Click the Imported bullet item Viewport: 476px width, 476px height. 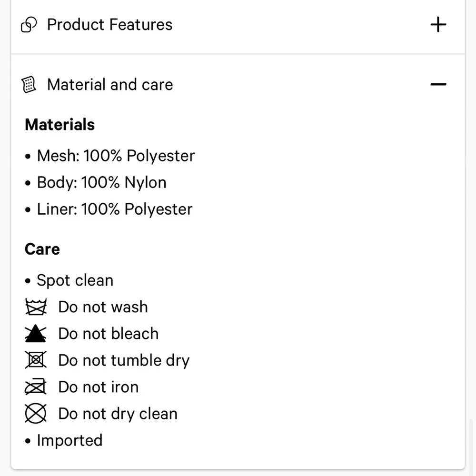click(x=69, y=440)
